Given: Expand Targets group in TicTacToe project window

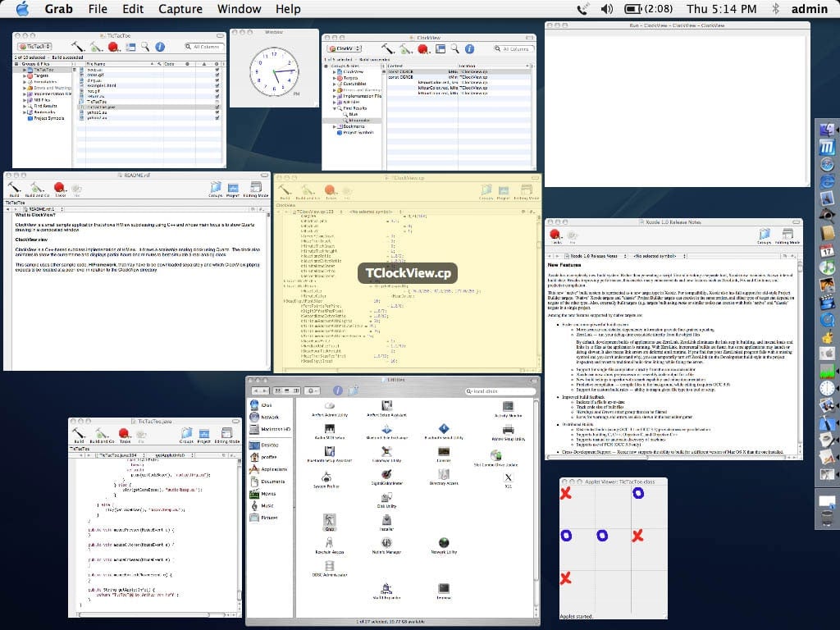Looking at the screenshot, I should point(24,76).
